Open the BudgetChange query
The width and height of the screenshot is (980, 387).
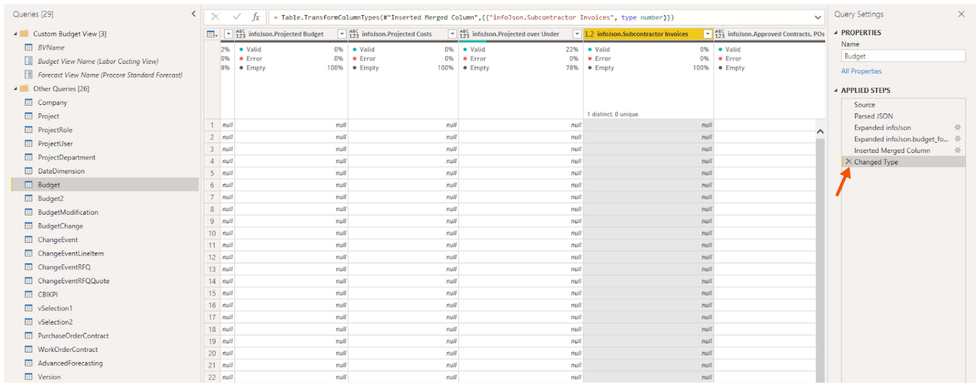(x=60, y=226)
